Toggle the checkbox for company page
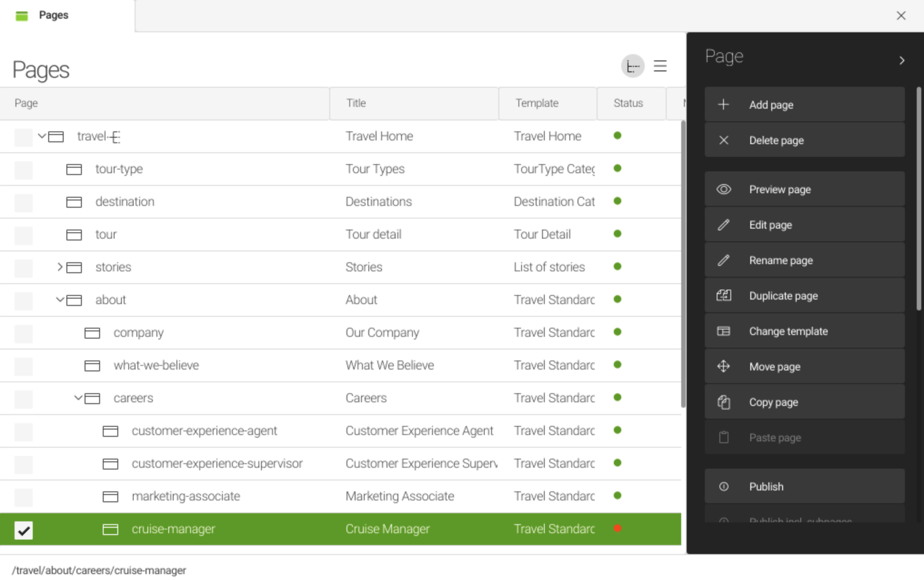 (x=23, y=332)
